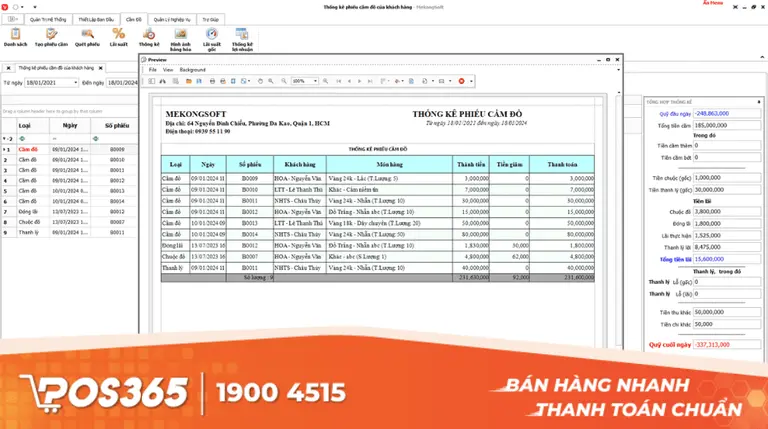Viewport: 768px width, 429px height.
Task: Click the Quỹ cuối ngày field
Action: (727, 345)
